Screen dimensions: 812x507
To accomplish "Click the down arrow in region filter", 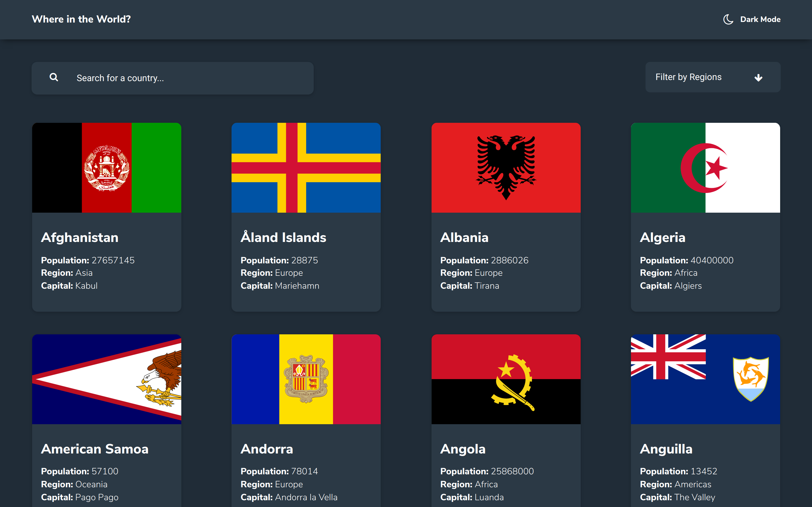I will tap(758, 78).
